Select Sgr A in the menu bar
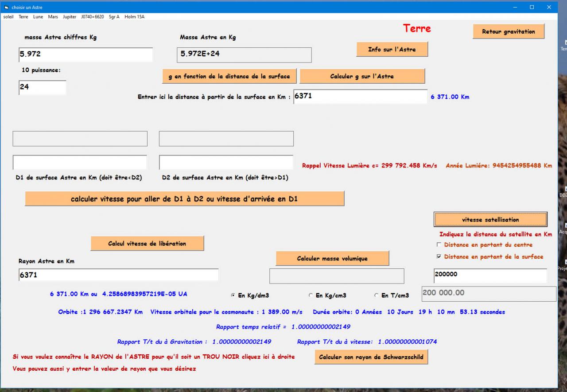This screenshot has width=567, height=392. click(114, 17)
